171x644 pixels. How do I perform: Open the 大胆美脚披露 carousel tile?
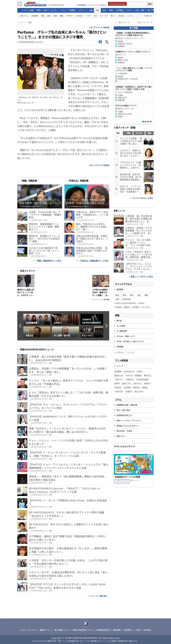(37, 319)
